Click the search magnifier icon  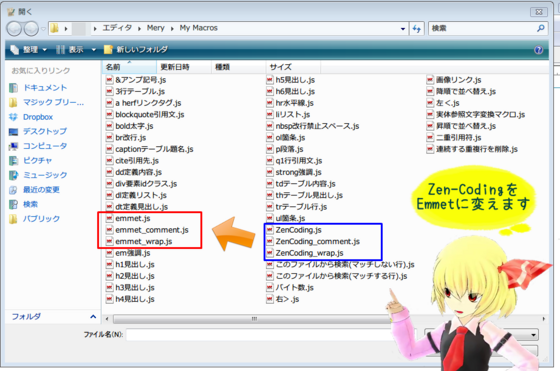click(x=541, y=28)
